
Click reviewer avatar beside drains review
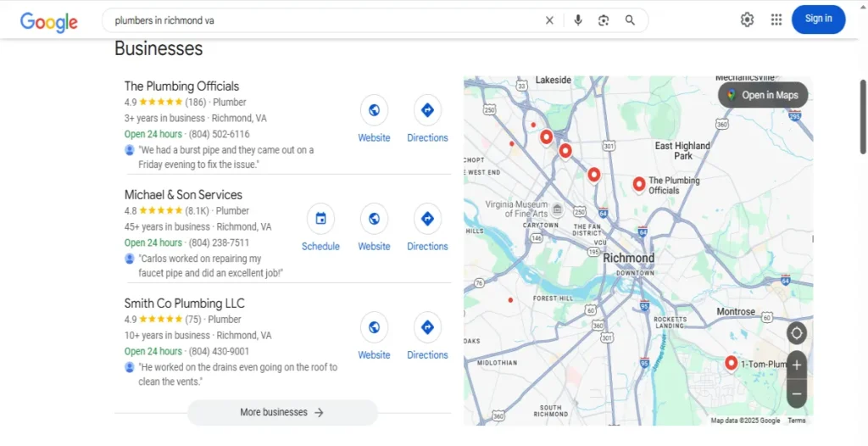tap(130, 367)
